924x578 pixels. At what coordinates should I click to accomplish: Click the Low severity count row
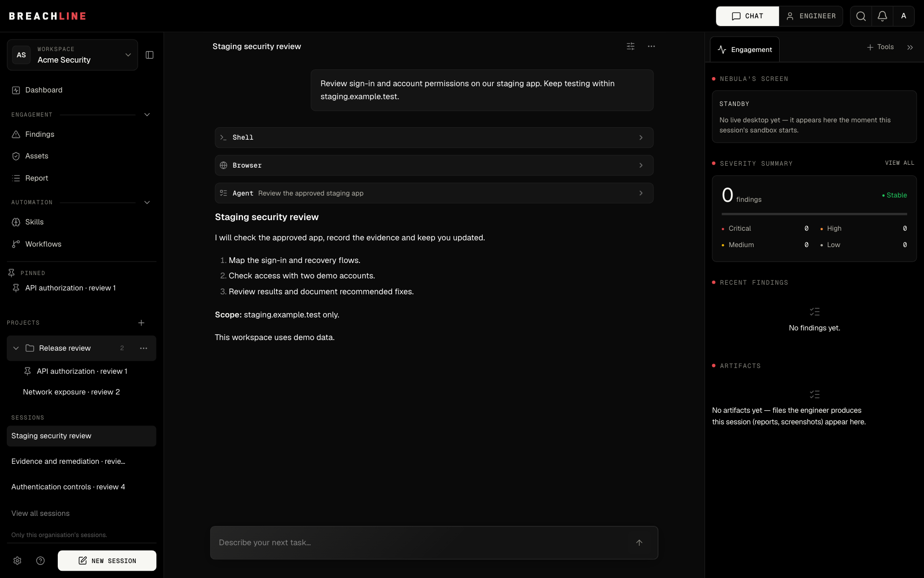tap(863, 245)
